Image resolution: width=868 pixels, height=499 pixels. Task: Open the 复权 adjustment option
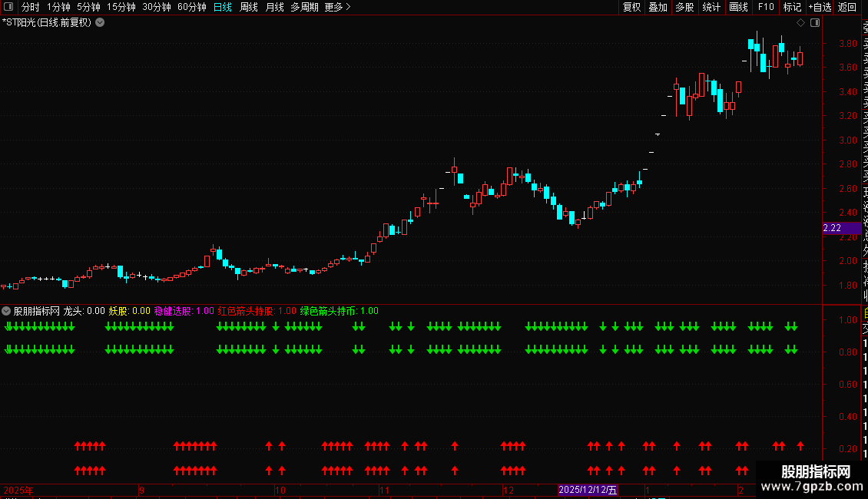pos(631,7)
